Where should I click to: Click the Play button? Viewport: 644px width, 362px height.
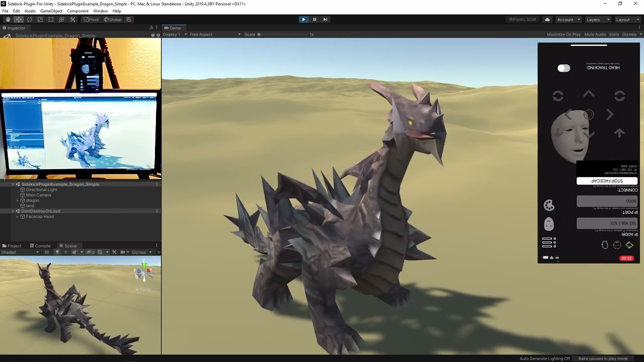(303, 20)
